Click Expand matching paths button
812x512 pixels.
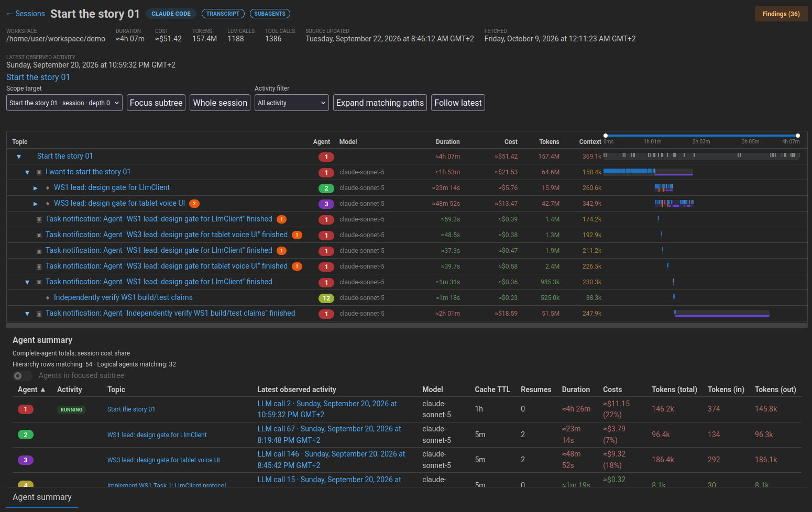(x=380, y=103)
